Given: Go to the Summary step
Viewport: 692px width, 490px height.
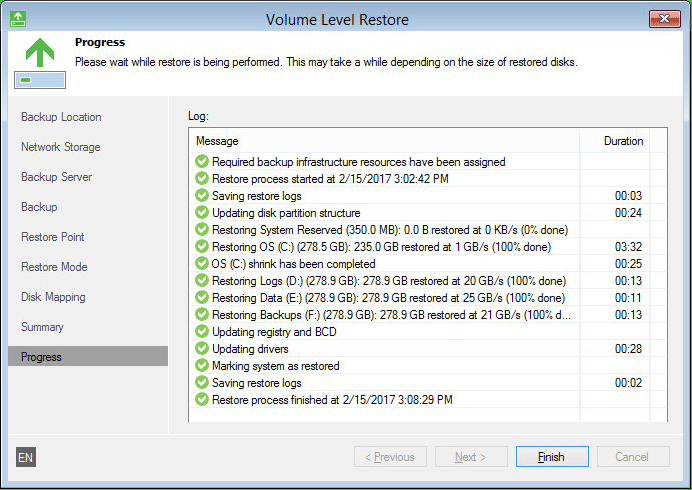Looking at the screenshot, I should tap(42, 327).
